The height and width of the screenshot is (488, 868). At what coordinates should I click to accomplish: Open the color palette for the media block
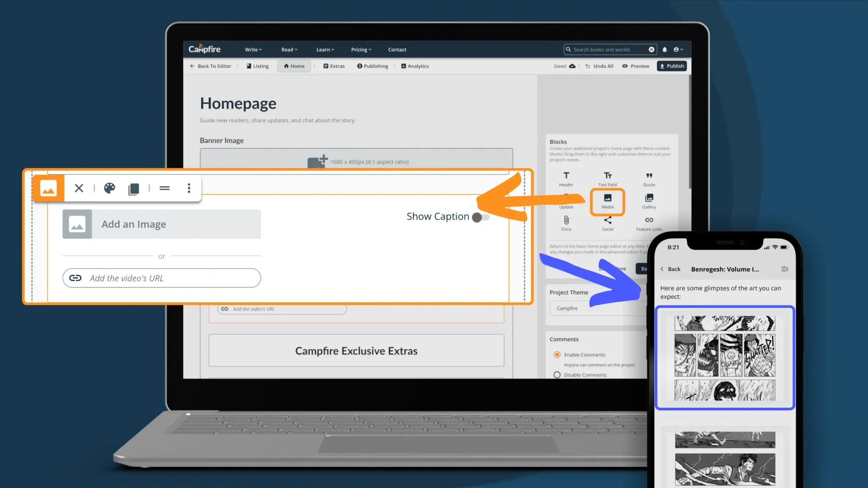pos(109,188)
